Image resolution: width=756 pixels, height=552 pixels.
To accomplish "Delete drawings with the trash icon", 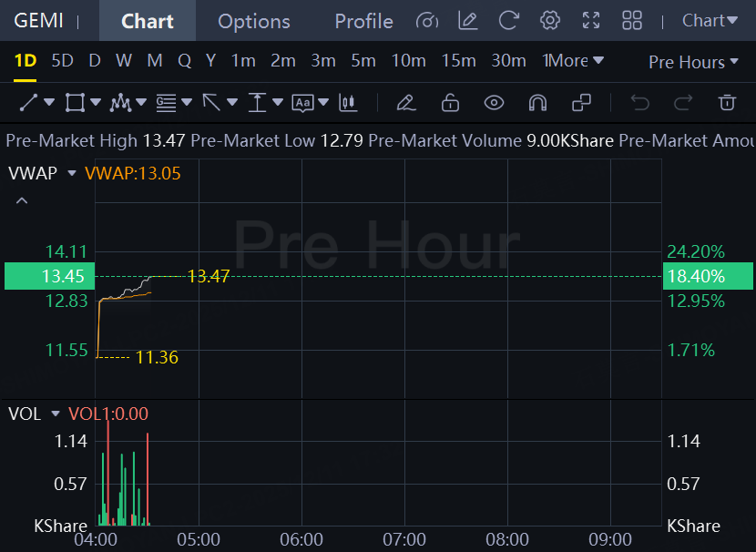I will 727,103.
